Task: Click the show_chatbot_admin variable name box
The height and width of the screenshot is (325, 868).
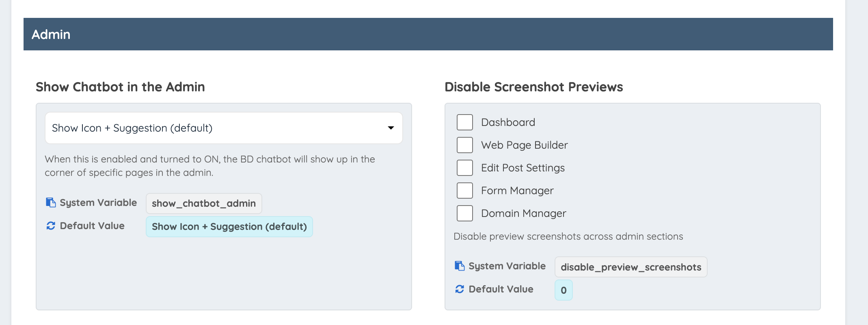Action: pos(204,204)
